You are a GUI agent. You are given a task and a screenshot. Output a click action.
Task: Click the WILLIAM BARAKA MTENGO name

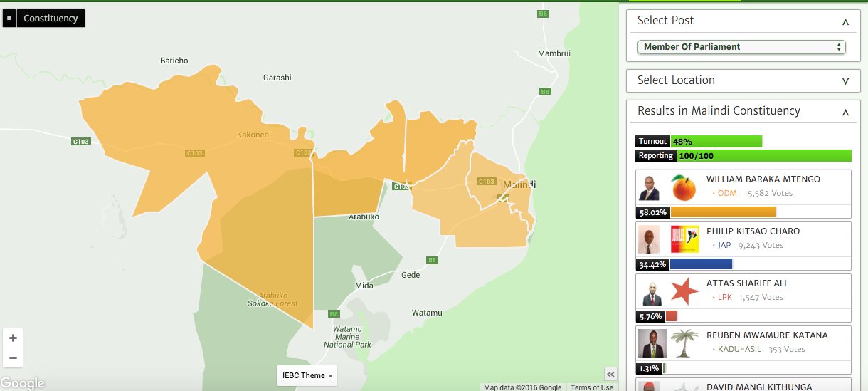(763, 179)
